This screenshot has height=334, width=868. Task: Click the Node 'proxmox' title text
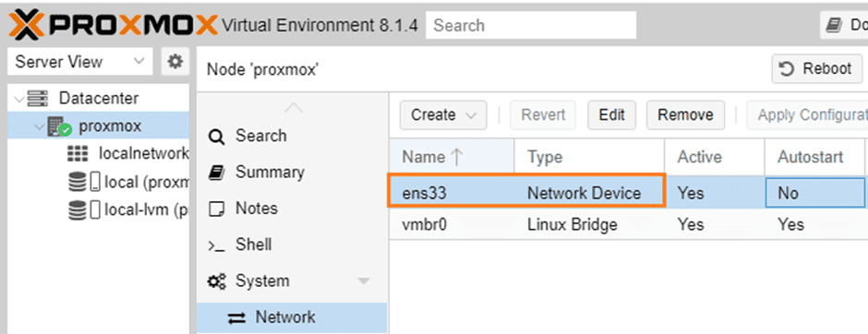263,70
